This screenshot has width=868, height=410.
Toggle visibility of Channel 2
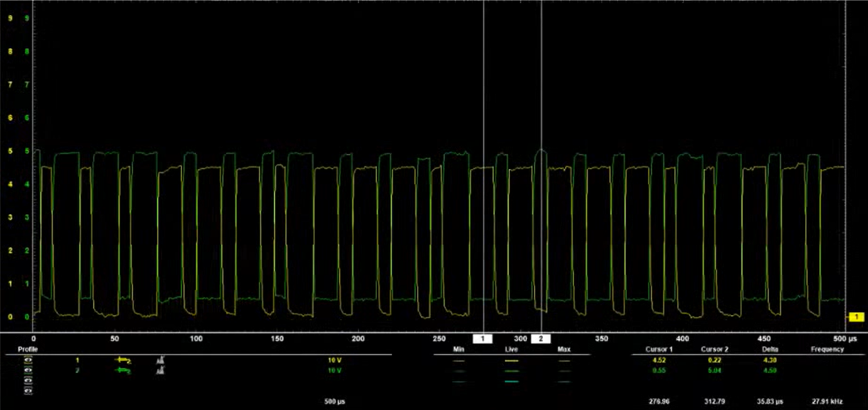28,370
